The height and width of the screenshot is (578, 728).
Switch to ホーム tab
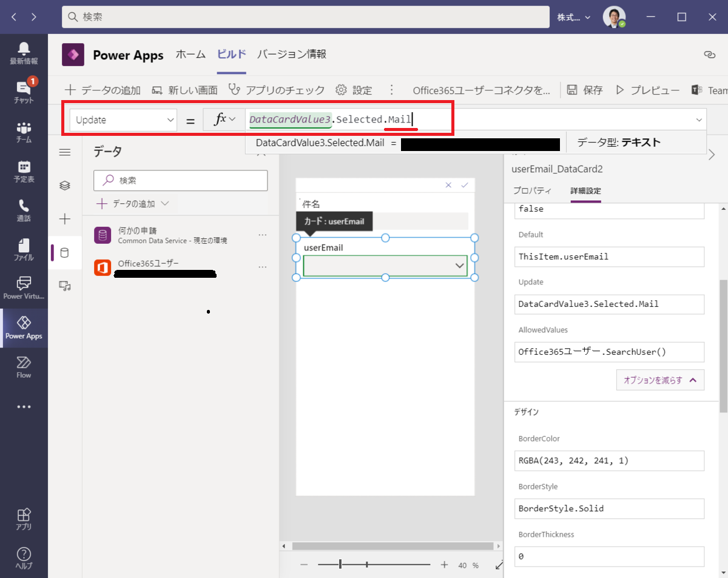tap(190, 55)
